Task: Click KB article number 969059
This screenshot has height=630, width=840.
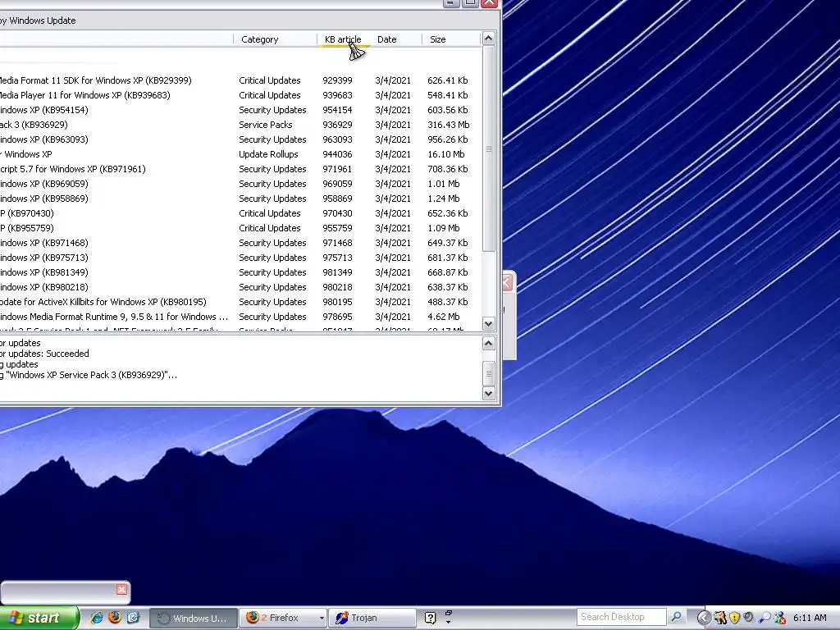Action: [337, 184]
